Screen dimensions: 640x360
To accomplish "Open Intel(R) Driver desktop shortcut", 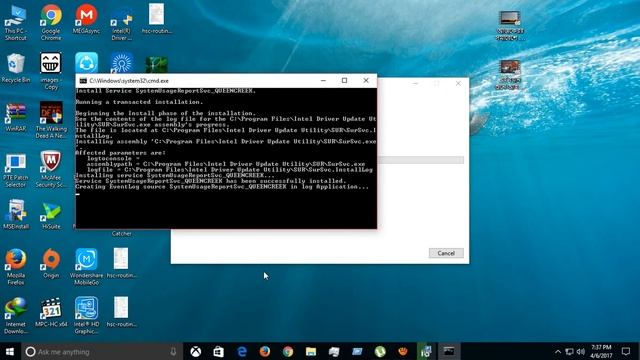I will coord(122,24).
